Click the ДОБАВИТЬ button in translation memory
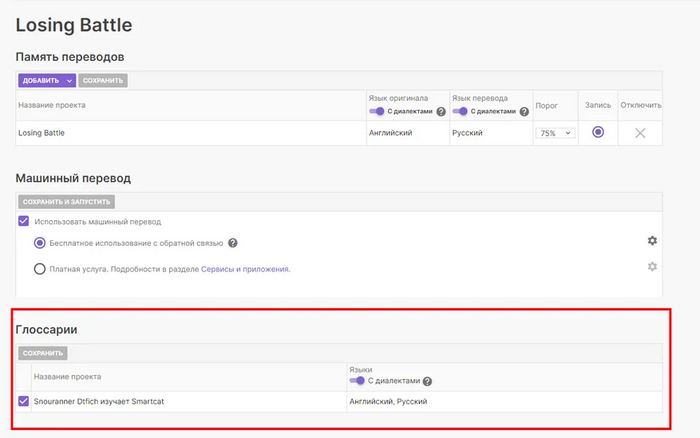Image resolution: width=700 pixels, height=438 pixels. [x=40, y=80]
